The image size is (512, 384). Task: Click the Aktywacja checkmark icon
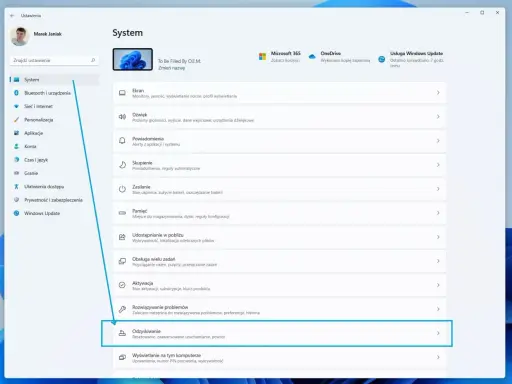point(122,285)
